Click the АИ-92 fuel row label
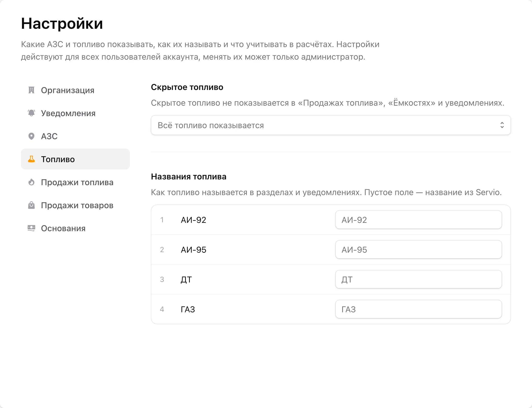The image size is (532, 408). pos(193,220)
